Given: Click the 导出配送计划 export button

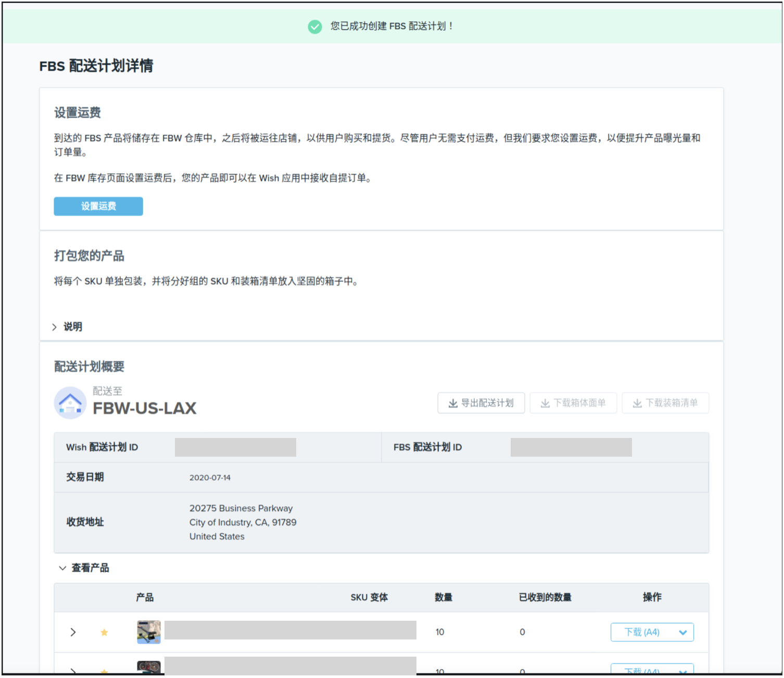Looking at the screenshot, I should [x=481, y=403].
